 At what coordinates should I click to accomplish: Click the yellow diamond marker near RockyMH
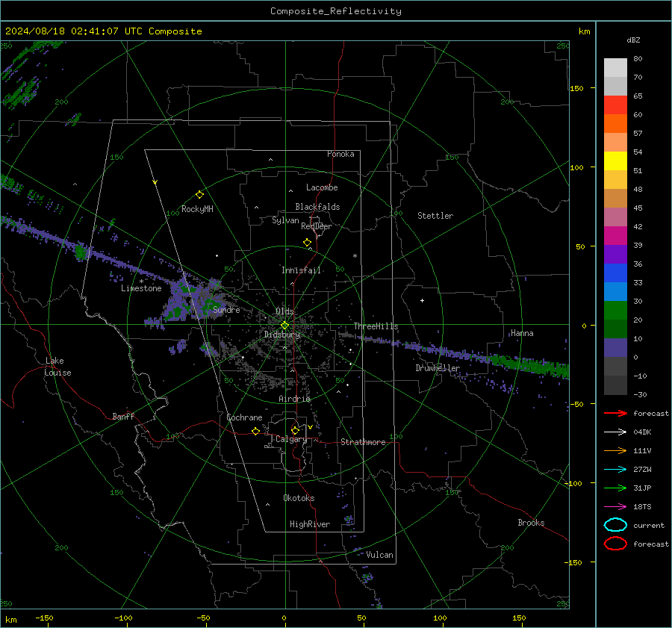pyautogui.click(x=199, y=195)
